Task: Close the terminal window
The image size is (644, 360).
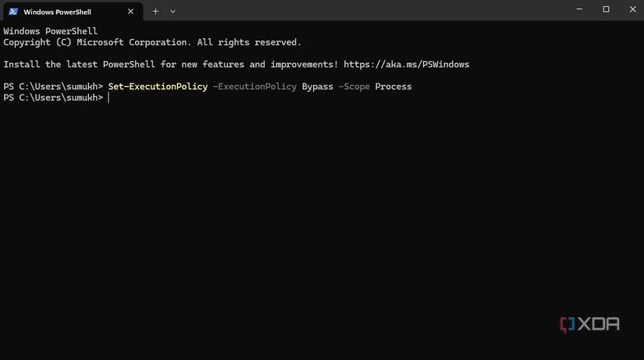Action: coord(632,9)
